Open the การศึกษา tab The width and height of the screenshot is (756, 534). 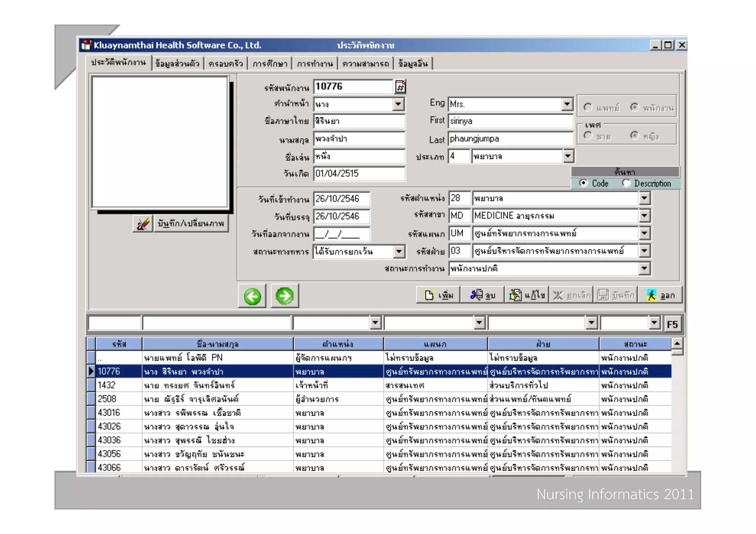pos(270,64)
